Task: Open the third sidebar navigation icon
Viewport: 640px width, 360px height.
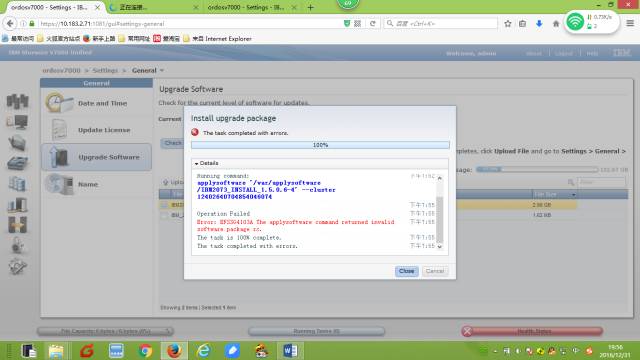Action: 18,143
